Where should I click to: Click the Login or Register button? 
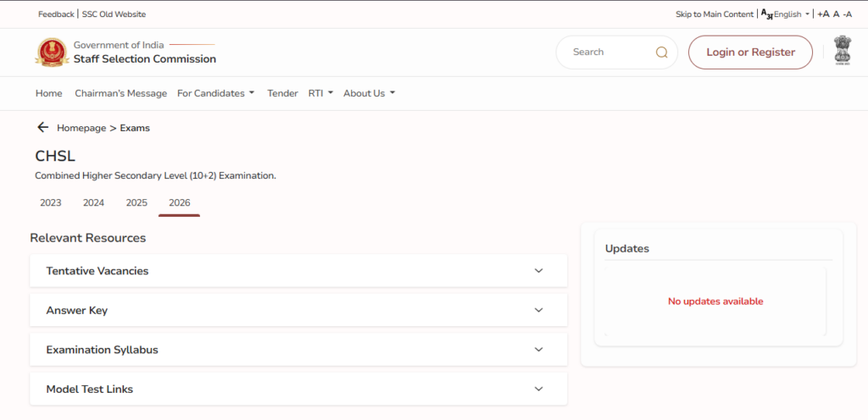750,52
